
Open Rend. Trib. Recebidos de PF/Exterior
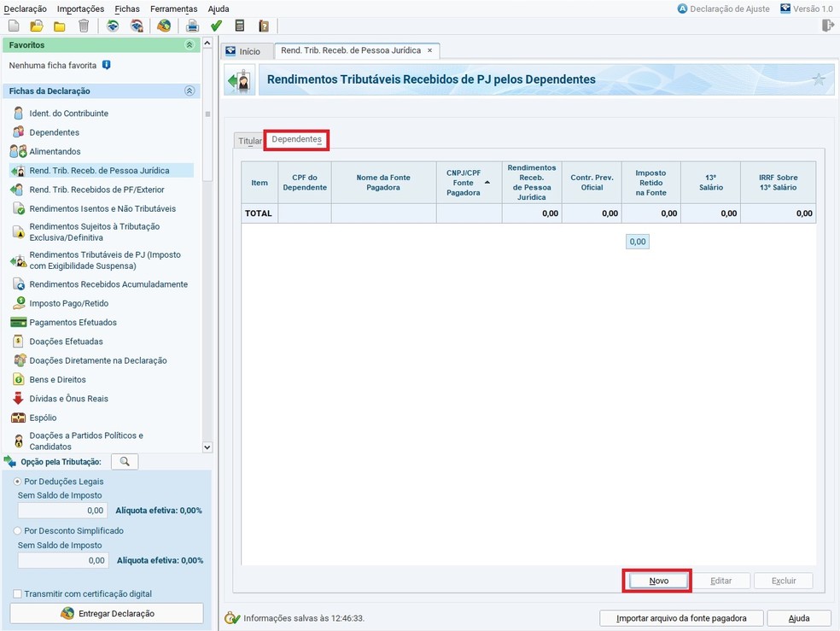[x=97, y=190]
